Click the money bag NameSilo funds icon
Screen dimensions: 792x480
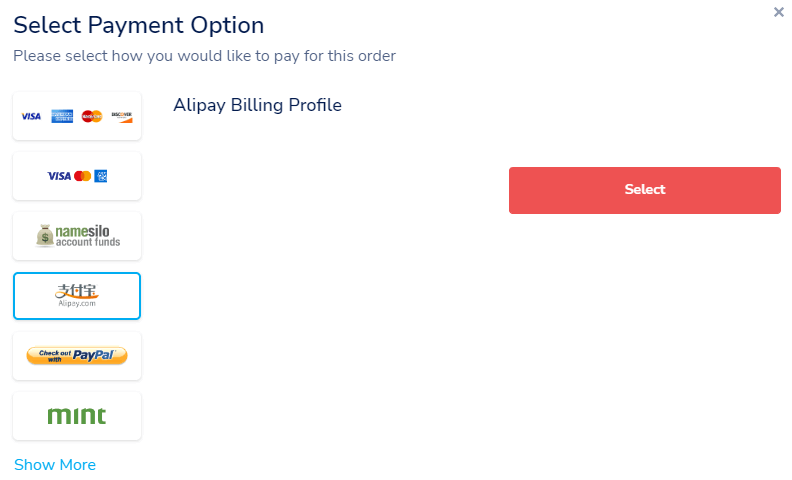(44, 235)
